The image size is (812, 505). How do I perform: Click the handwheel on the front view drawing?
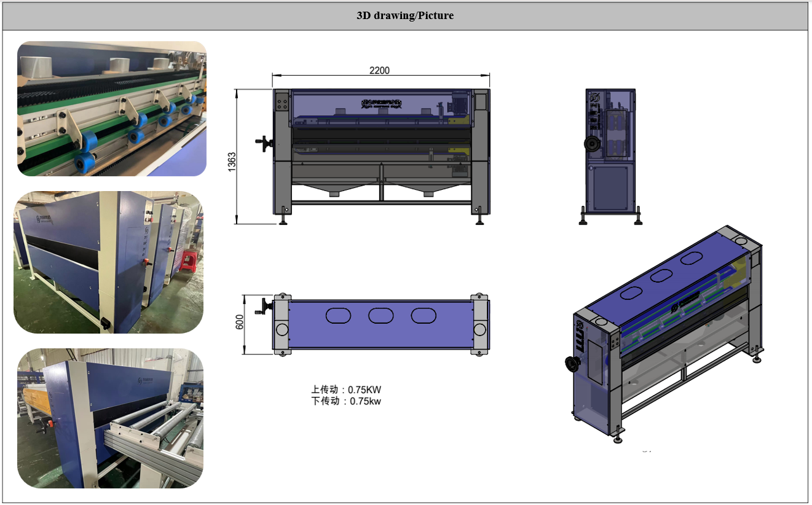(264, 144)
